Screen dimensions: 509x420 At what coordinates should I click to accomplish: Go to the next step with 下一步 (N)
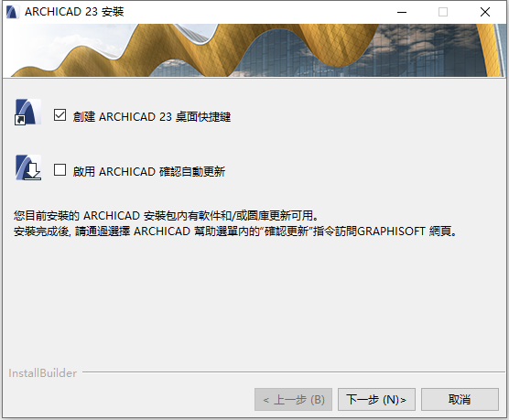[x=376, y=400]
